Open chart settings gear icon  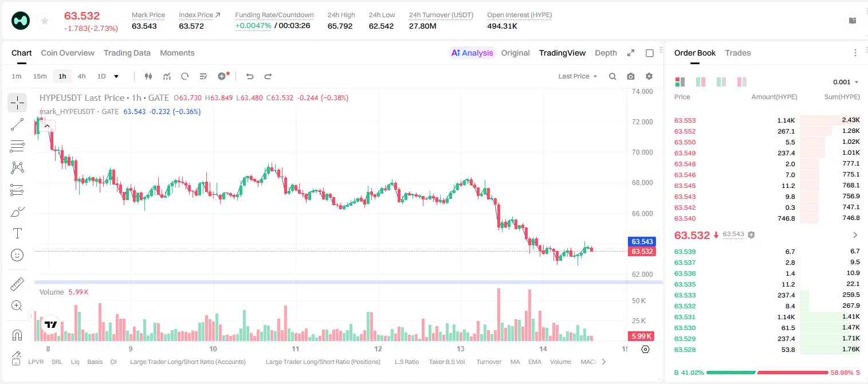click(x=649, y=76)
